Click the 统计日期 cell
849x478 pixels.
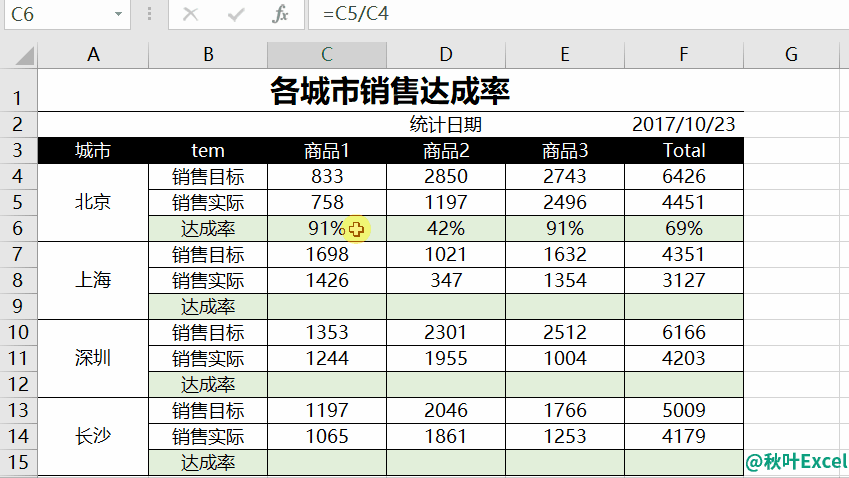point(446,125)
